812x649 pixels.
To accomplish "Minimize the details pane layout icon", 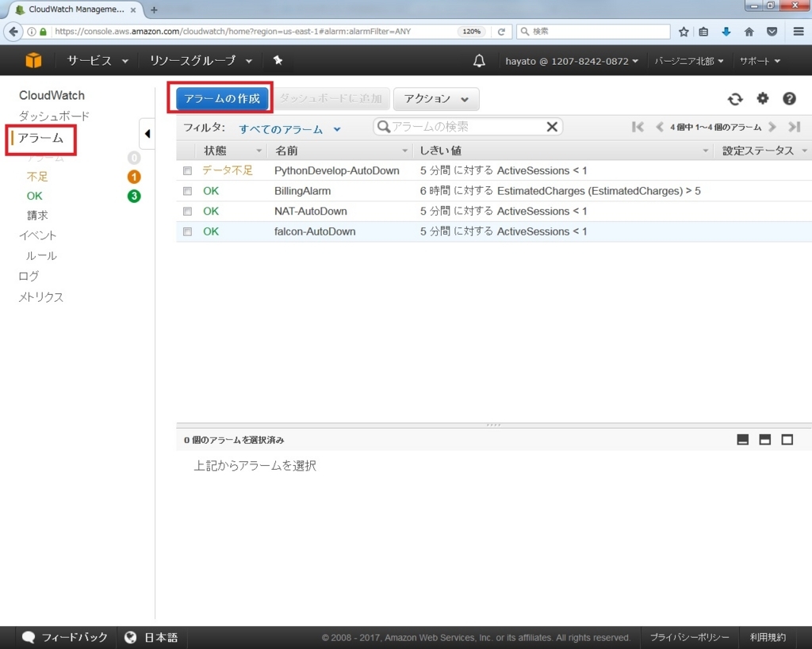I will (x=742, y=439).
